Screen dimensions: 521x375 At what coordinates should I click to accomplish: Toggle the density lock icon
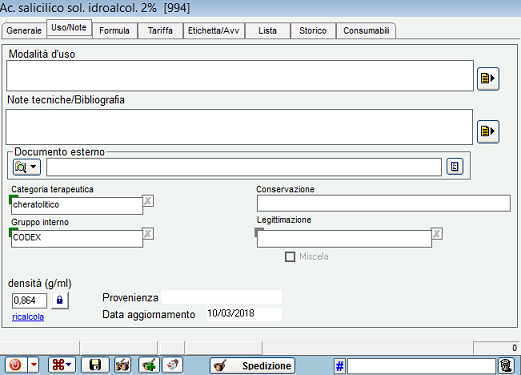click(x=60, y=300)
